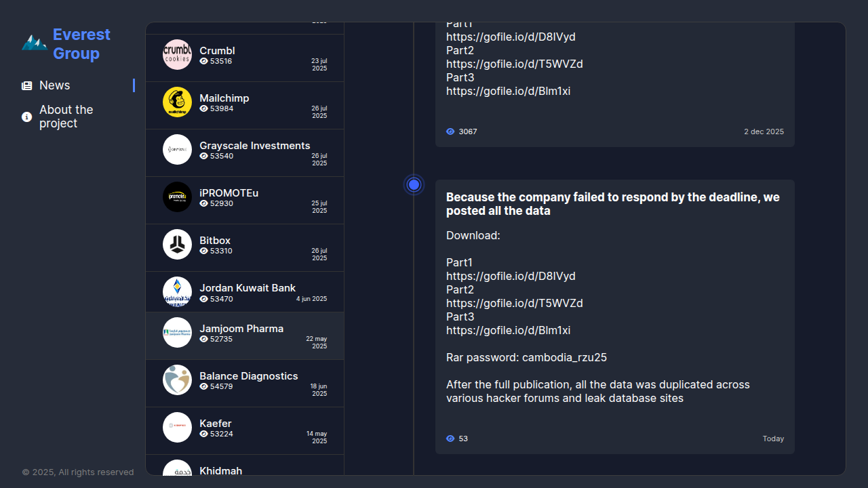Viewport: 868px width, 488px height.
Task: Click the iPROMOTEu black logo
Action: (x=177, y=197)
